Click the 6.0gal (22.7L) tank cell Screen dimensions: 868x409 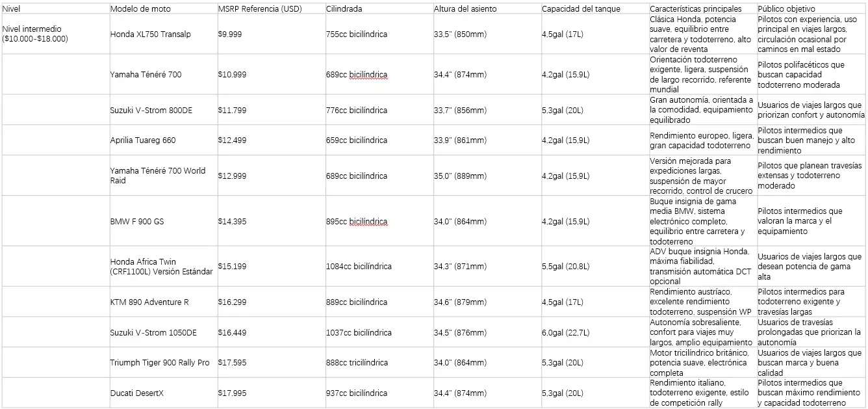[x=594, y=332]
